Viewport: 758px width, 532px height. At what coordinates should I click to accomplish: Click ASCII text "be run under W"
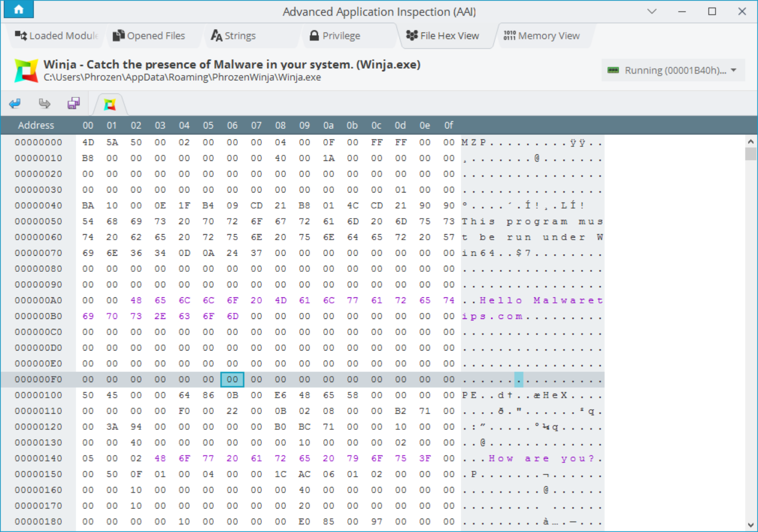pyautogui.click(x=541, y=237)
